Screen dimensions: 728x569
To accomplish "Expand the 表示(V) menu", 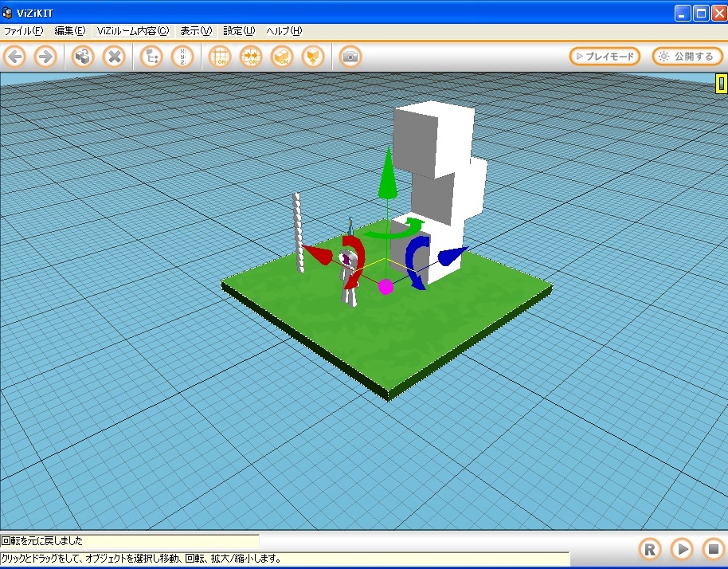I will pyautogui.click(x=196, y=31).
